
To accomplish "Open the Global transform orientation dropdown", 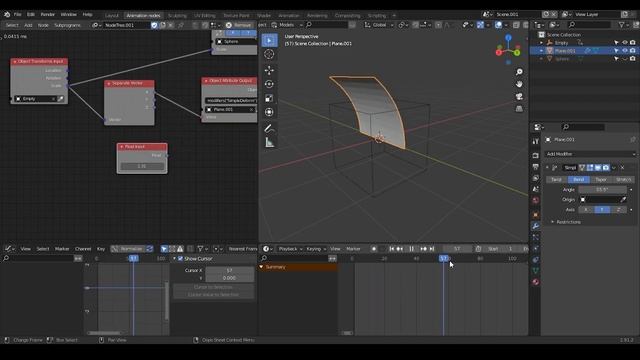I will [379, 25].
